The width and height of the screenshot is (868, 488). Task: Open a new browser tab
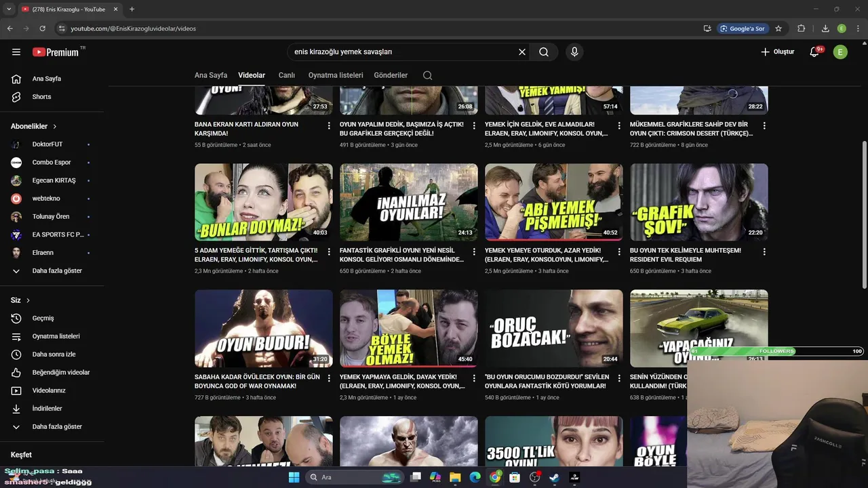tap(132, 9)
